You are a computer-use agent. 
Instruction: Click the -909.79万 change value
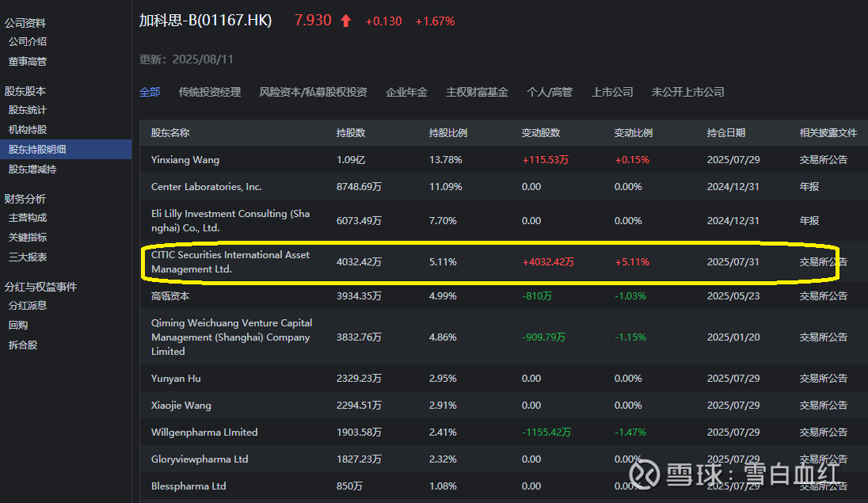(x=543, y=337)
